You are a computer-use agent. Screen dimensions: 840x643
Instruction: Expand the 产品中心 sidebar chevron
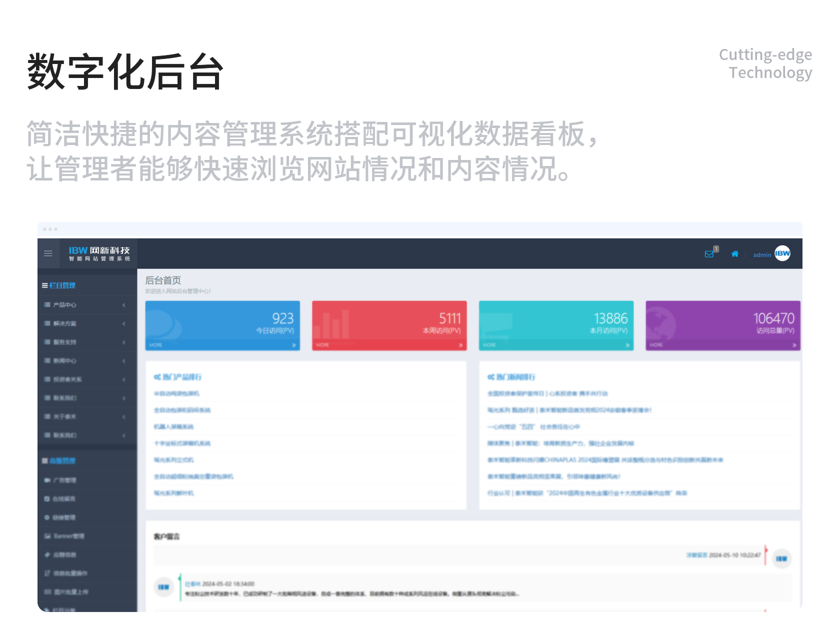[124, 305]
